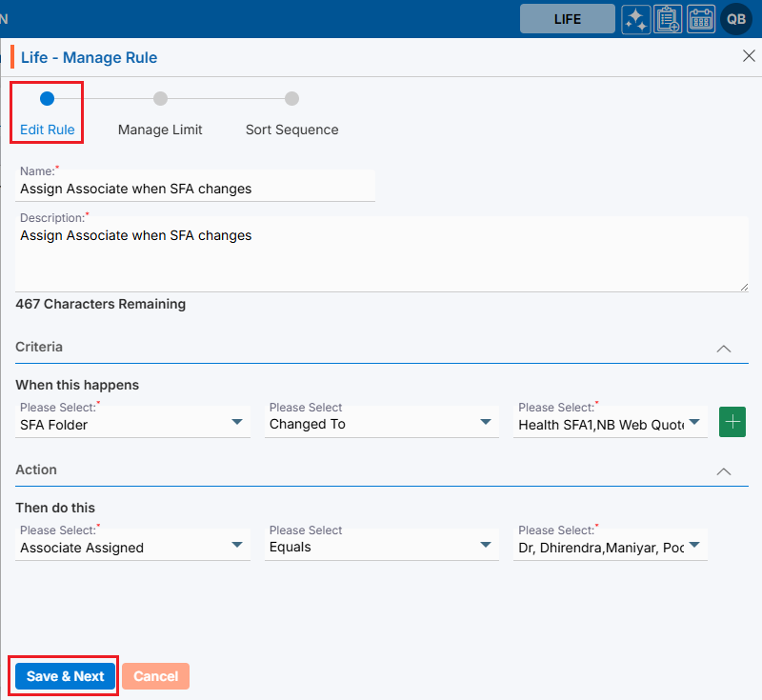Click the QB user avatar
This screenshot has height=700, width=762.
tap(736, 19)
